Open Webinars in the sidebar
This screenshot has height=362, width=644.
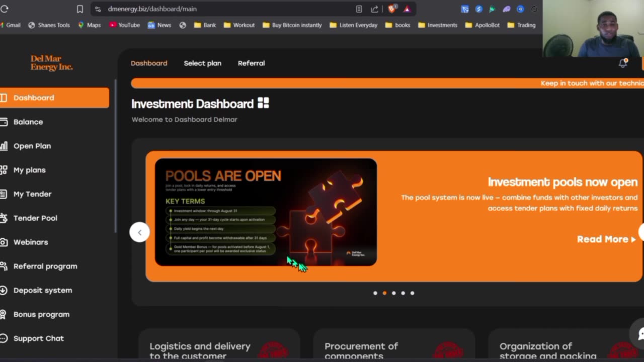[x=30, y=242]
